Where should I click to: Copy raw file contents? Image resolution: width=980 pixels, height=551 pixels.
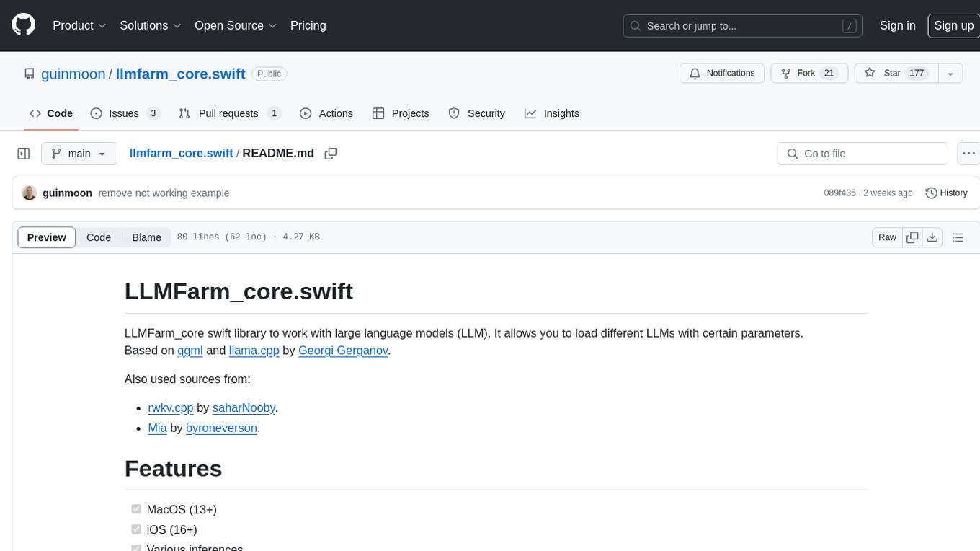tap(913, 237)
